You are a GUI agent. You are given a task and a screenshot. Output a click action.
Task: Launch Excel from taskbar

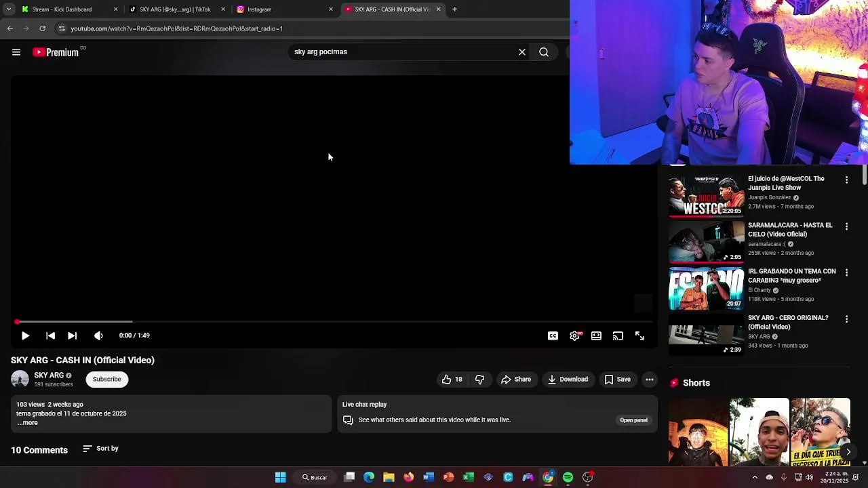tap(468, 477)
